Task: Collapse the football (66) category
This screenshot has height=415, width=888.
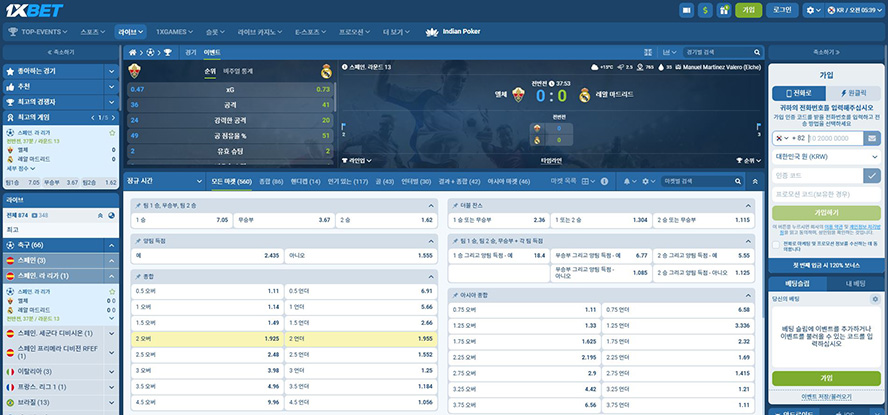Action: click(112, 245)
